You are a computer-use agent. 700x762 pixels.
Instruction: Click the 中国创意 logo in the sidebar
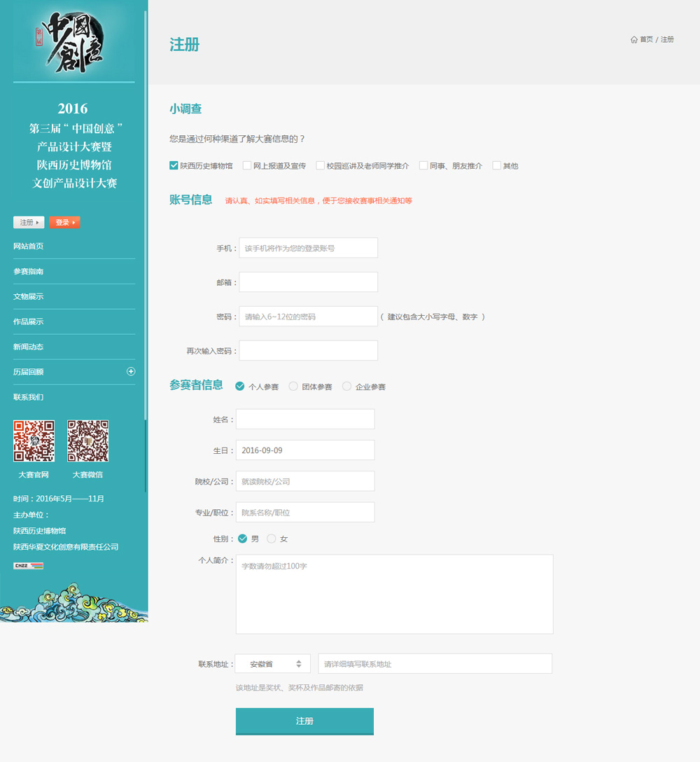click(x=70, y=41)
